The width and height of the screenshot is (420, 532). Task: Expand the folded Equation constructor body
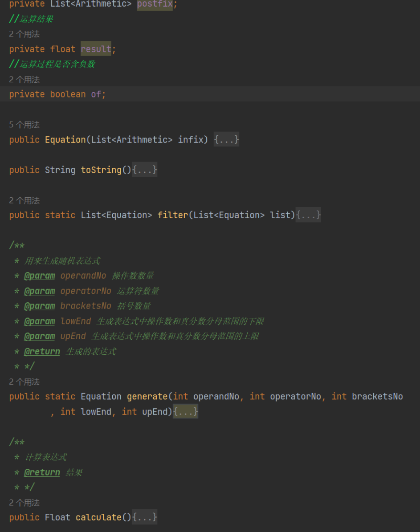pos(226,140)
